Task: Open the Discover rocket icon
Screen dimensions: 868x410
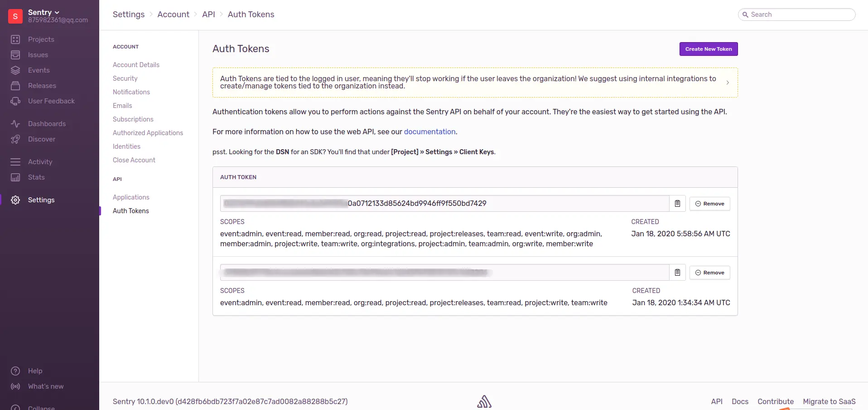Action: pyautogui.click(x=15, y=139)
